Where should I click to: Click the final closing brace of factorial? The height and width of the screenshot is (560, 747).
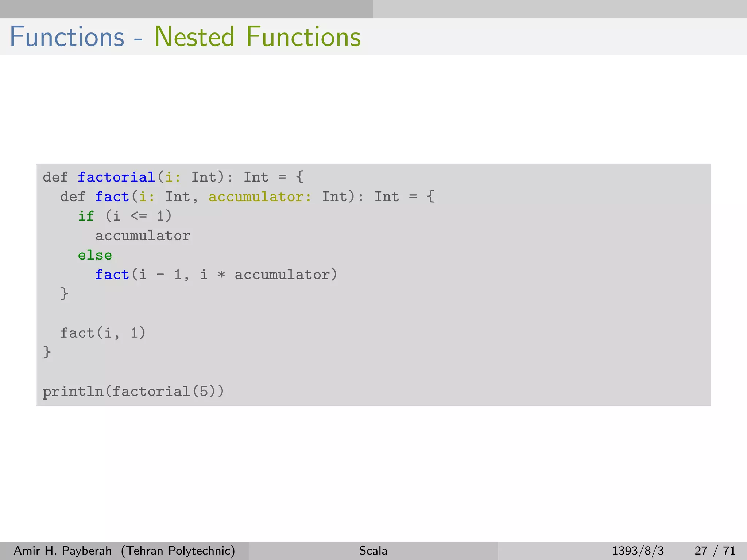pyautogui.click(x=47, y=352)
